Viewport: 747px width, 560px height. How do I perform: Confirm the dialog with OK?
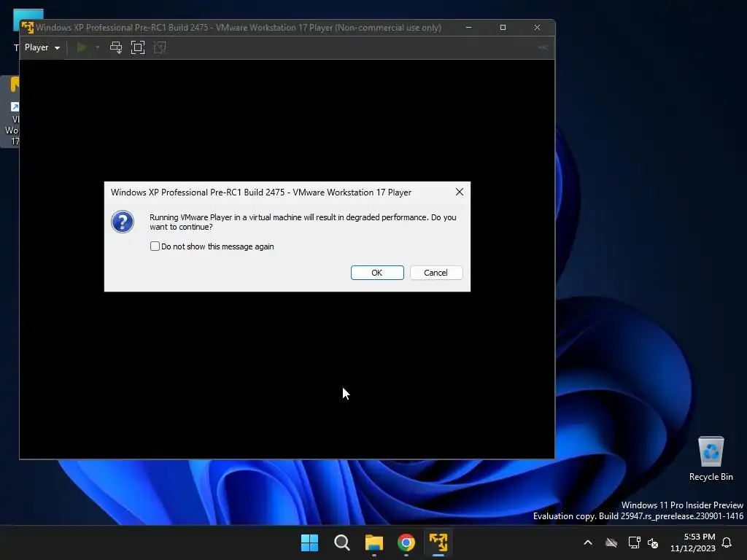tap(377, 273)
